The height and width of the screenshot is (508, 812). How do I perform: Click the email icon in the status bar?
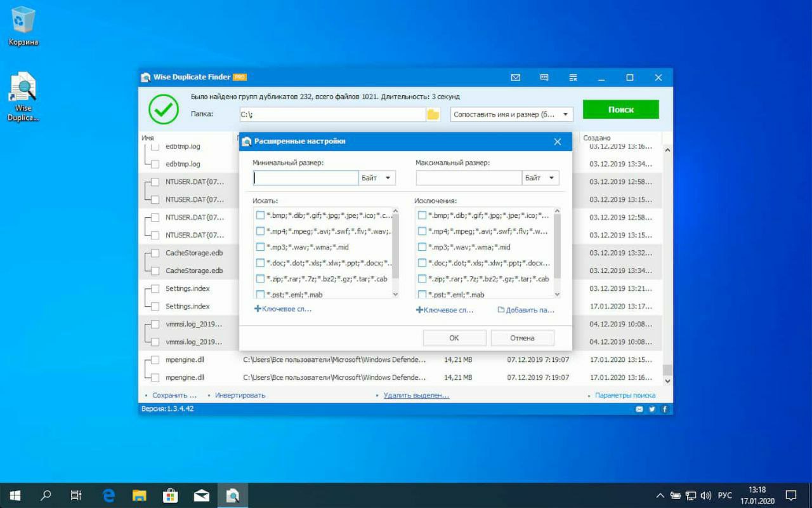[639, 409]
